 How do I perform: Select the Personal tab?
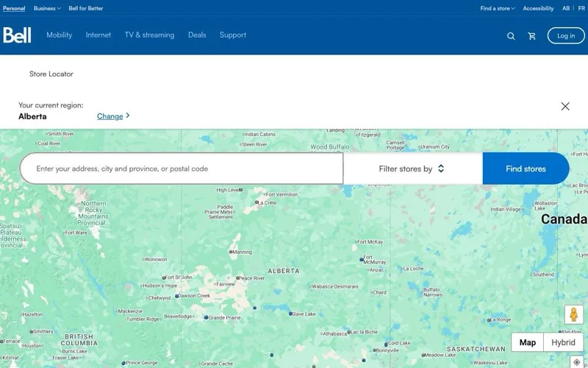click(x=14, y=8)
